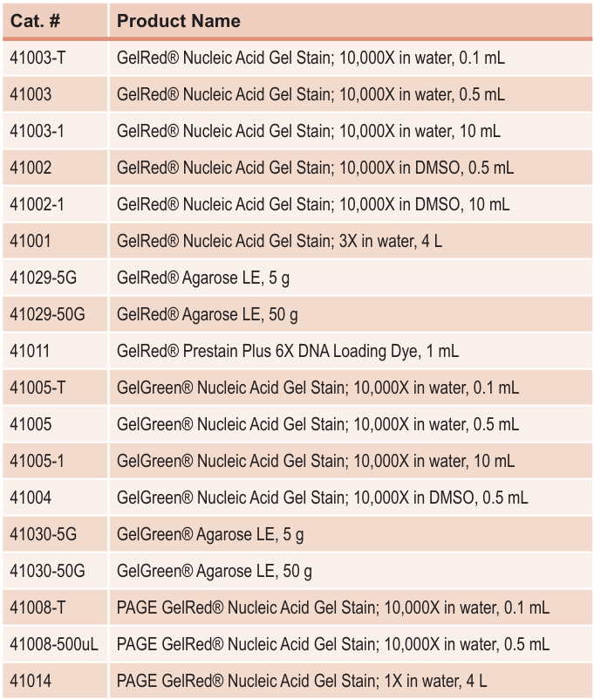Click GelGreen 10,000X in water, 0.5 mL

click(317, 424)
